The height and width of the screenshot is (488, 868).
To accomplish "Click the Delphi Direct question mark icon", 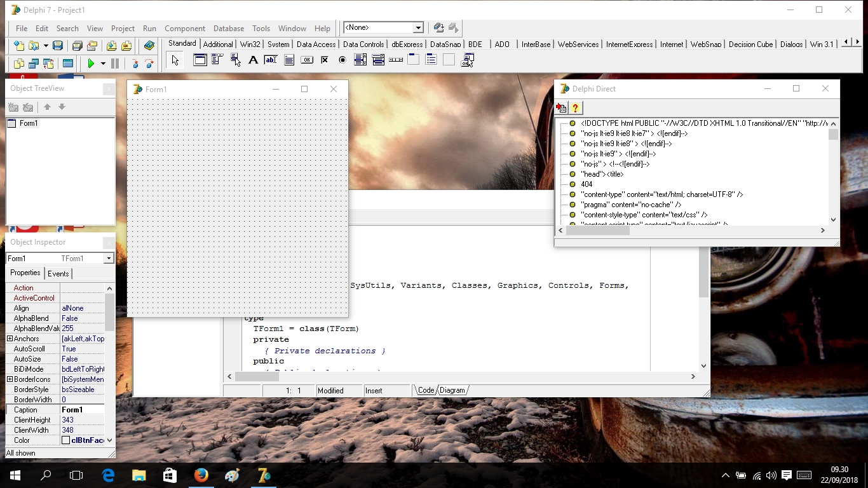I will [575, 108].
